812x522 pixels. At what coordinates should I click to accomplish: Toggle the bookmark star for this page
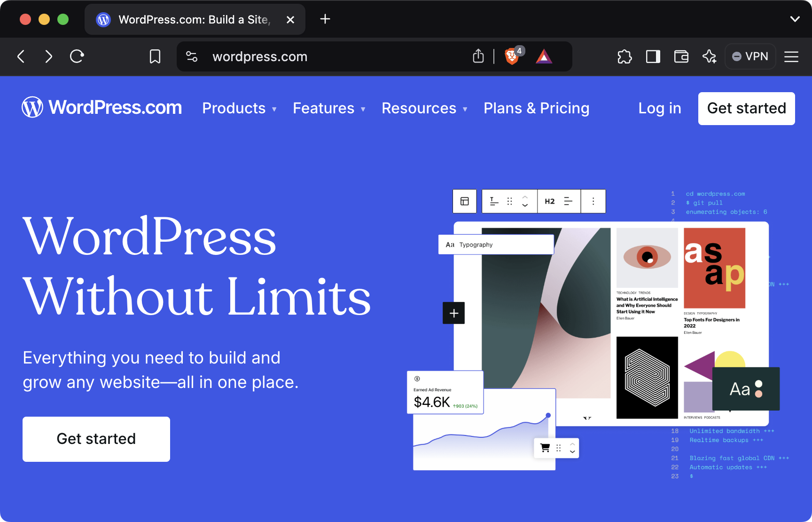[x=155, y=56]
